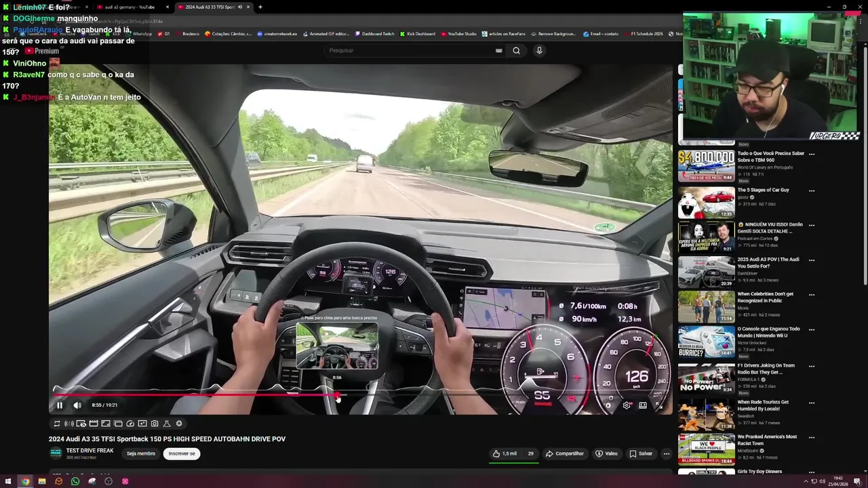Open We Pranked America's Most Racist Town title

pos(767,440)
